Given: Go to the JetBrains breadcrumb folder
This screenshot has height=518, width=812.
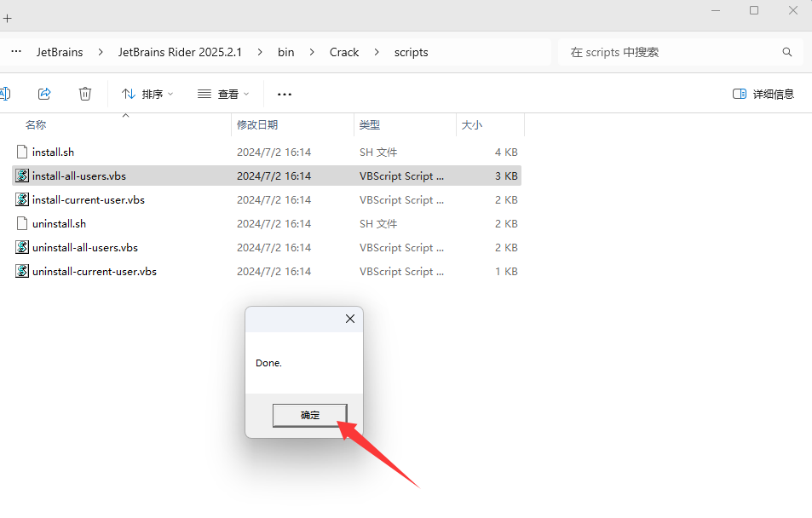Looking at the screenshot, I should (60, 52).
